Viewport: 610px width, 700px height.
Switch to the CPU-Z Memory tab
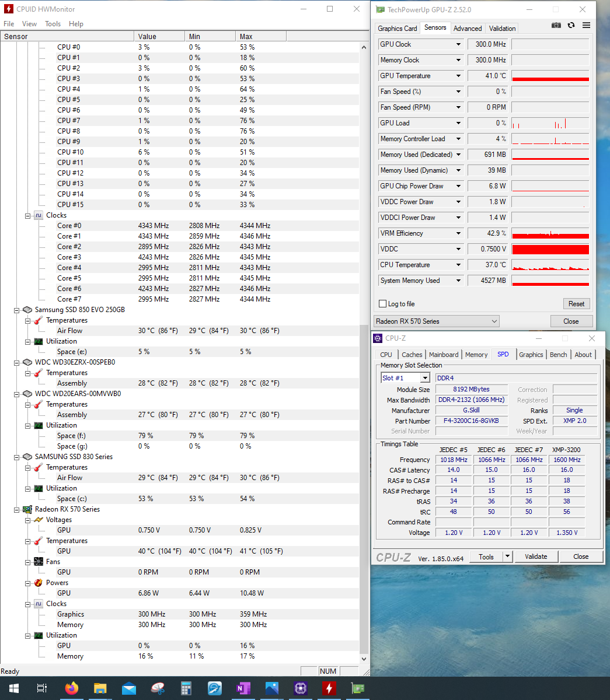476,355
